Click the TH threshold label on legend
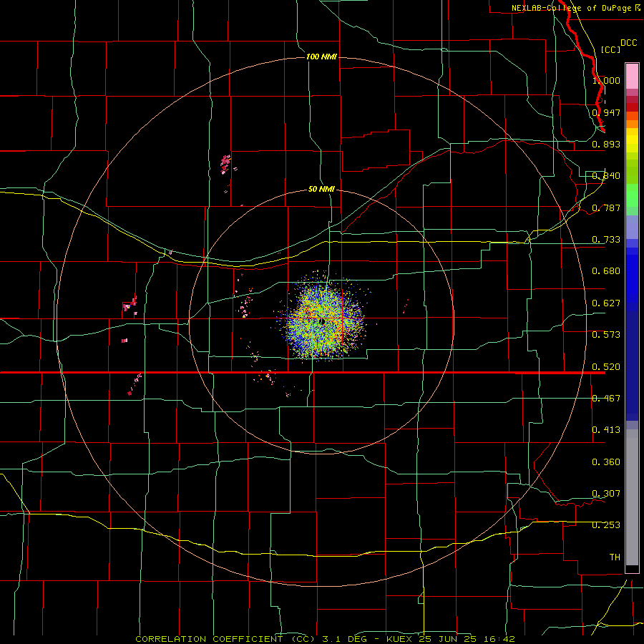The width and height of the screenshot is (644, 644). pyautogui.click(x=615, y=557)
